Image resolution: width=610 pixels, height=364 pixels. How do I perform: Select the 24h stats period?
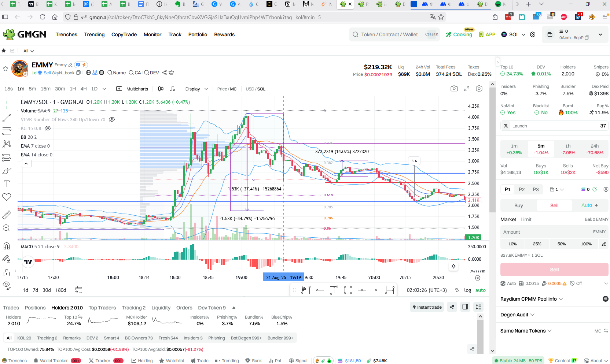pyautogui.click(x=595, y=149)
